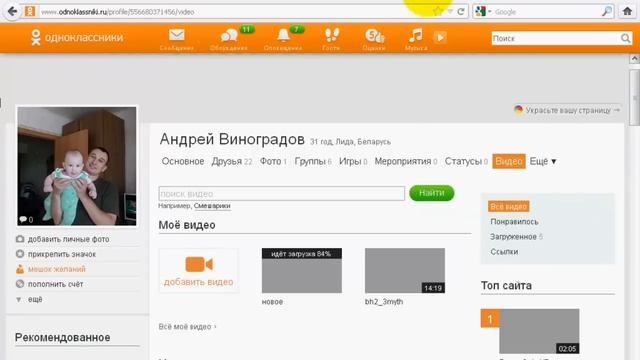Open Всё моё видео link
This screenshot has height=360, width=640.
187,327
